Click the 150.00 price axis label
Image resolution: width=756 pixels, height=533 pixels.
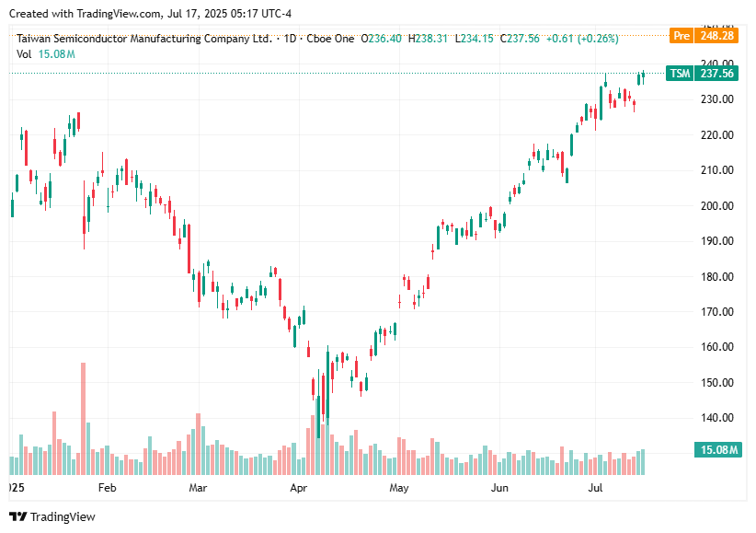(x=717, y=382)
